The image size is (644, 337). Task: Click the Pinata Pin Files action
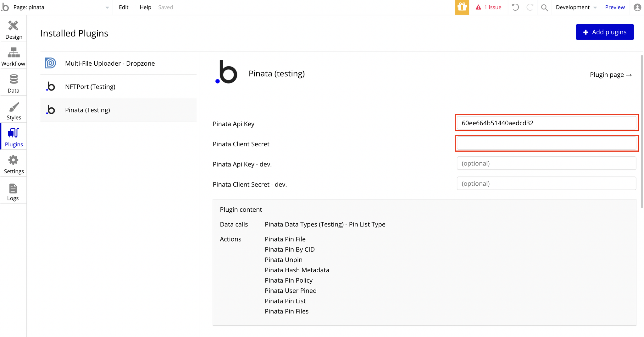(286, 311)
